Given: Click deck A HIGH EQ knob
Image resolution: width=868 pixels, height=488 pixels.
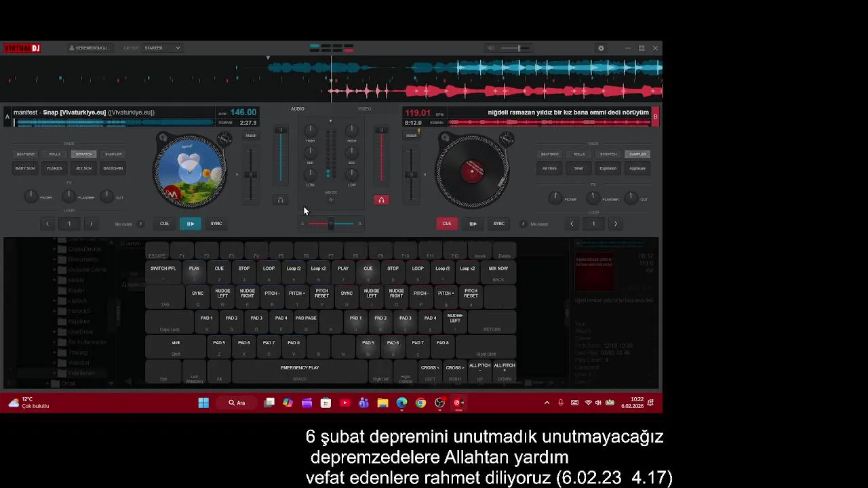Looking at the screenshot, I should coord(310,130).
